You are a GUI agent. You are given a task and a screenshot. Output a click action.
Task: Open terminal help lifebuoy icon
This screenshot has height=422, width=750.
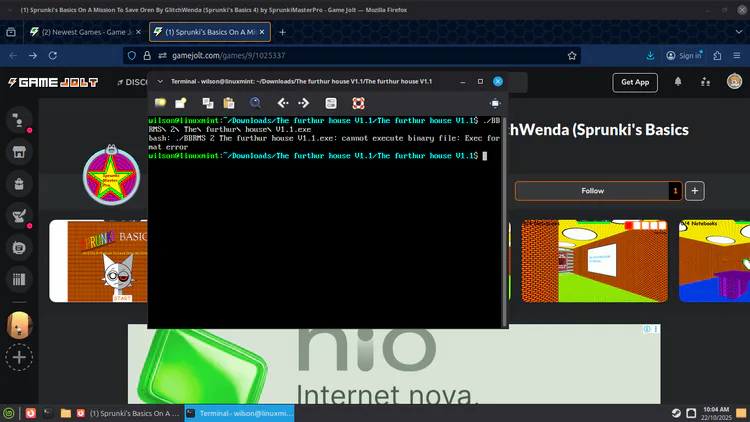pos(358,103)
